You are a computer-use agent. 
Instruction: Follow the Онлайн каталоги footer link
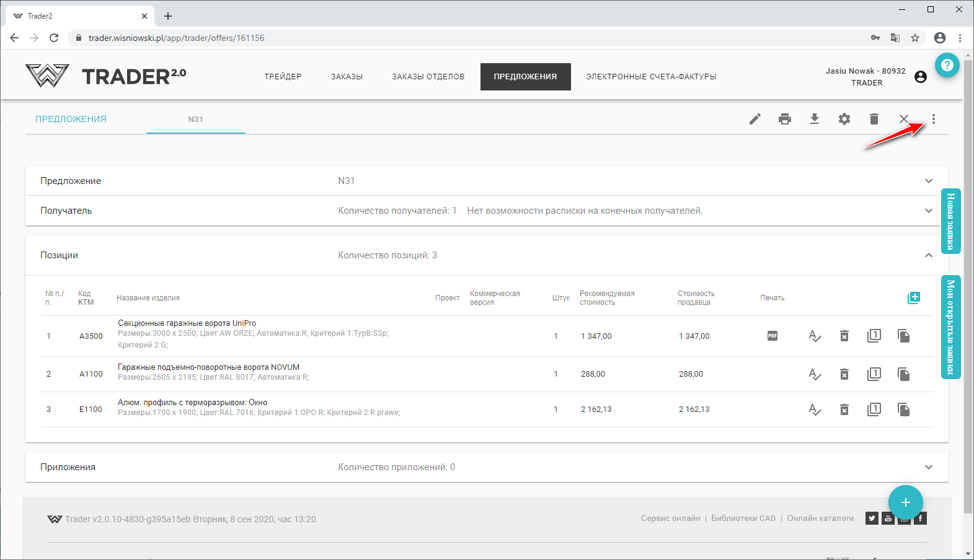pyautogui.click(x=820, y=518)
